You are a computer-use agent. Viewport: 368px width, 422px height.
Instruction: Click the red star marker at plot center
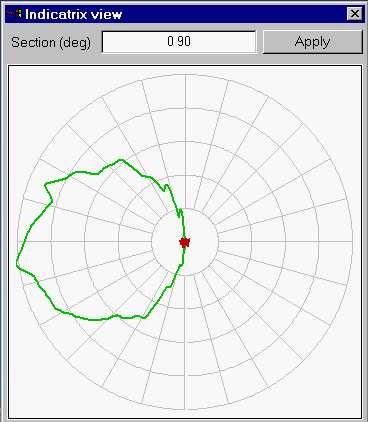(185, 242)
